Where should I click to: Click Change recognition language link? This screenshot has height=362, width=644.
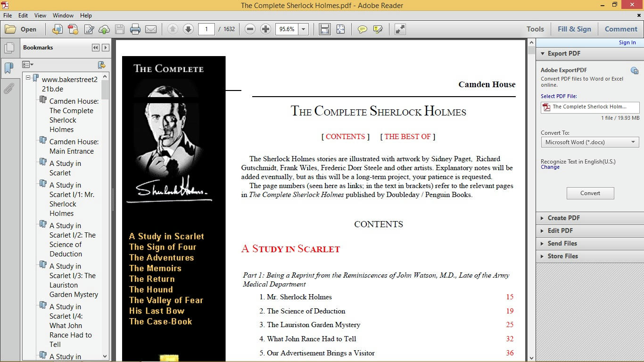550,167
